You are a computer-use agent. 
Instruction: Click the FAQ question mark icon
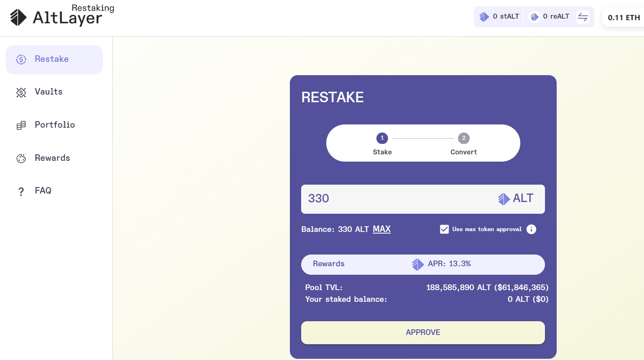(21, 192)
